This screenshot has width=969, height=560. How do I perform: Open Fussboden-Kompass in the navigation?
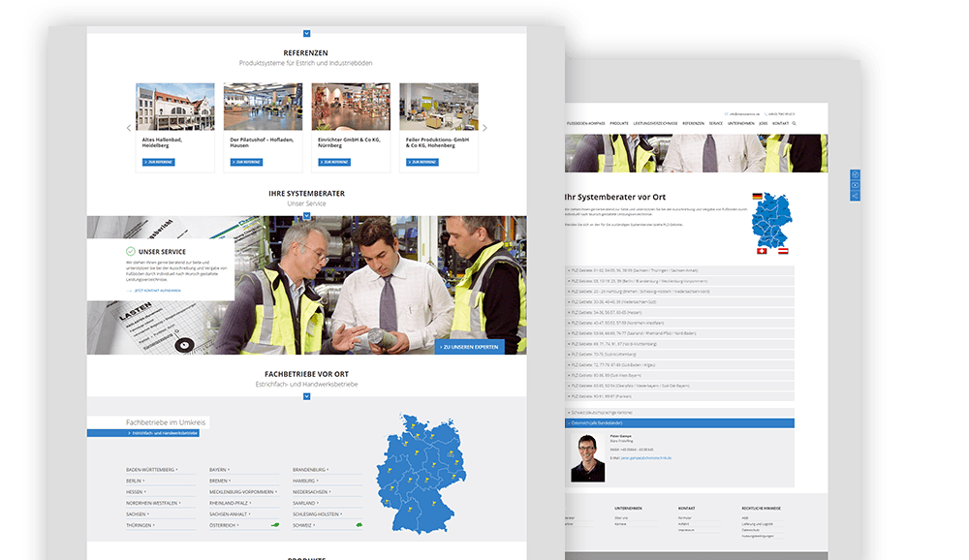point(586,124)
